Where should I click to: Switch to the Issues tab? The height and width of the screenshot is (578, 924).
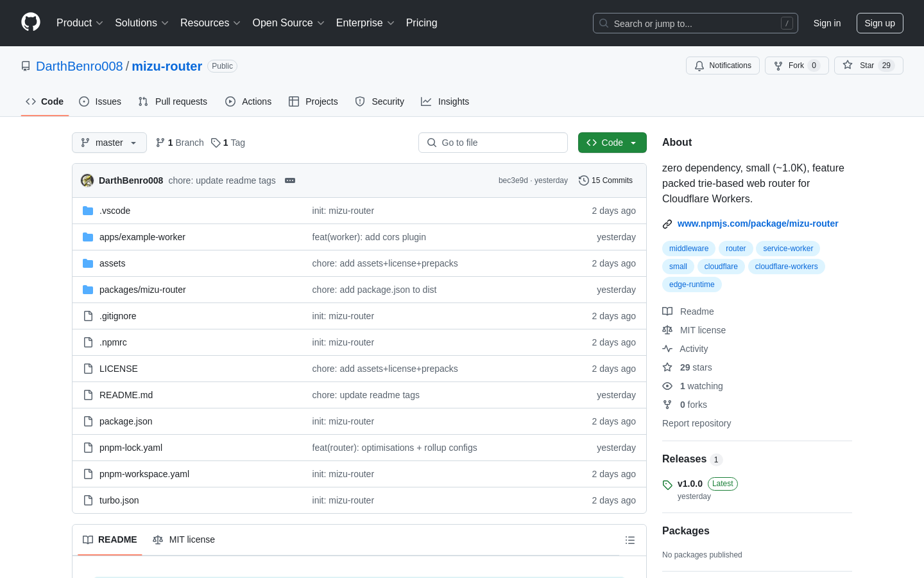[x=100, y=101]
